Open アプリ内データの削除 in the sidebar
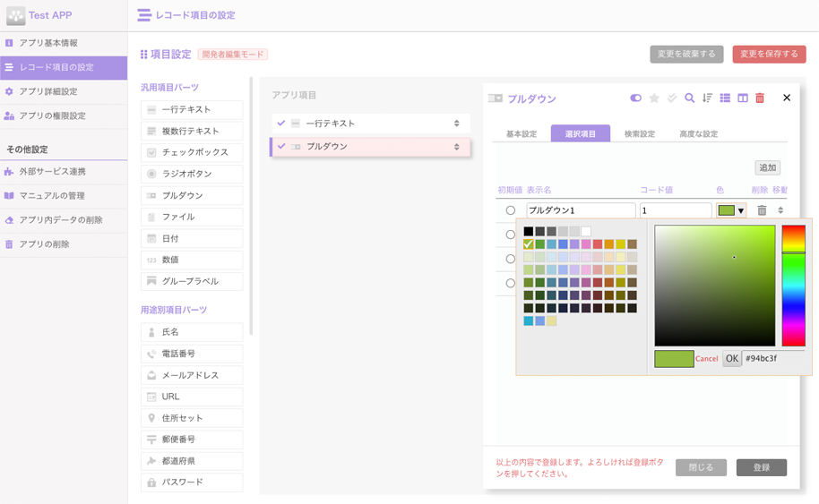 click(64, 219)
